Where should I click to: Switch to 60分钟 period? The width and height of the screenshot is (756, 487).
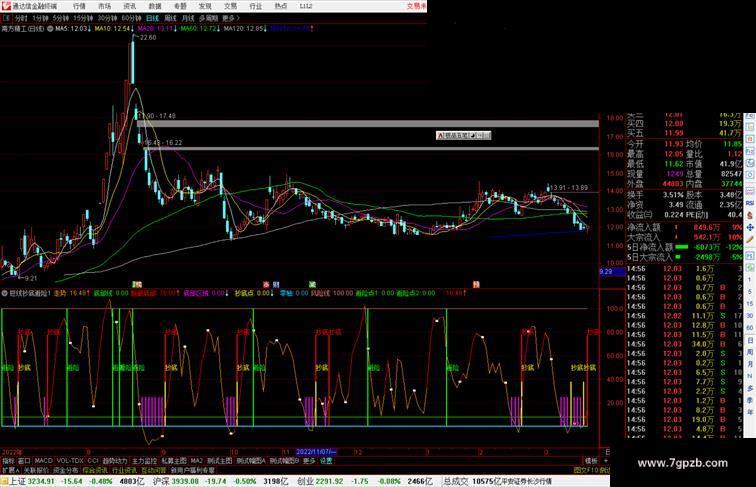pos(131,18)
